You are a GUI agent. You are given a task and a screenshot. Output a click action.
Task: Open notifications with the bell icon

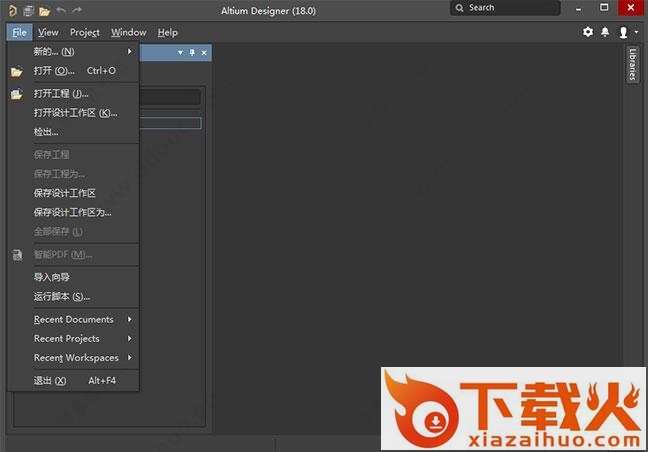point(605,32)
